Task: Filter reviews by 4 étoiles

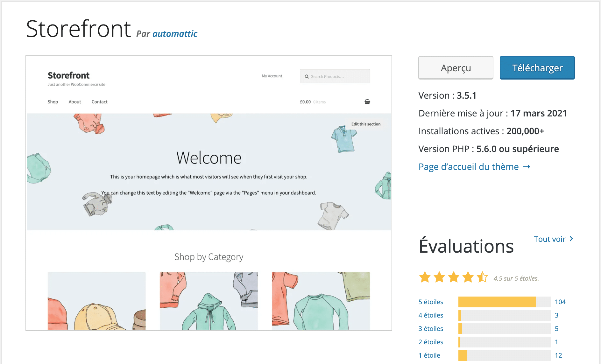Action: point(431,315)
